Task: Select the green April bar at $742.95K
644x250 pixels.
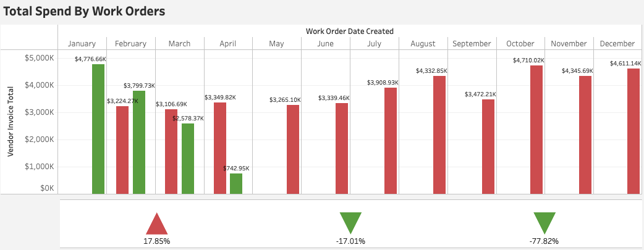Action: (x=236, y=183)
